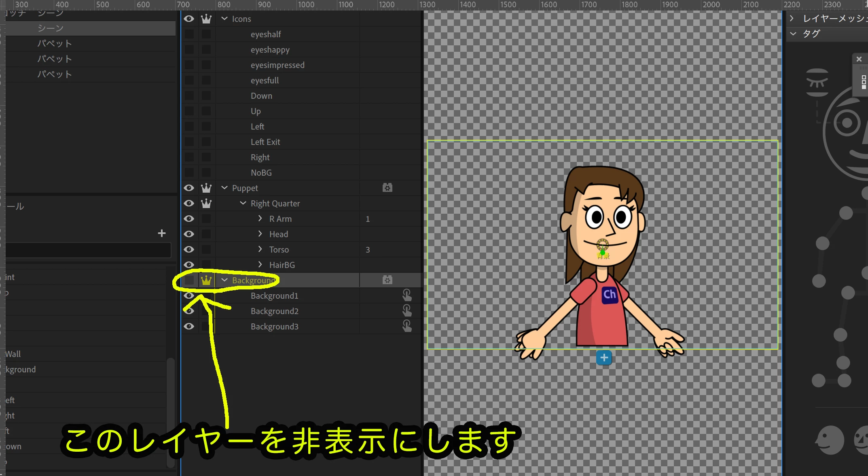This screenshot has height=476, width=868.
Task: Hide the Head layer with eye icon
Action: click(x=189, y=234)
